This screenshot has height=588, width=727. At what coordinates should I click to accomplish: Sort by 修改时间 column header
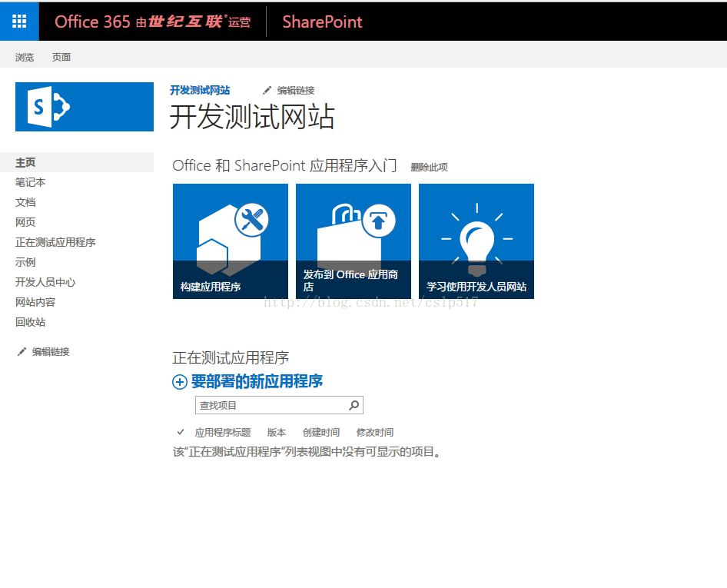pos(375,433)
